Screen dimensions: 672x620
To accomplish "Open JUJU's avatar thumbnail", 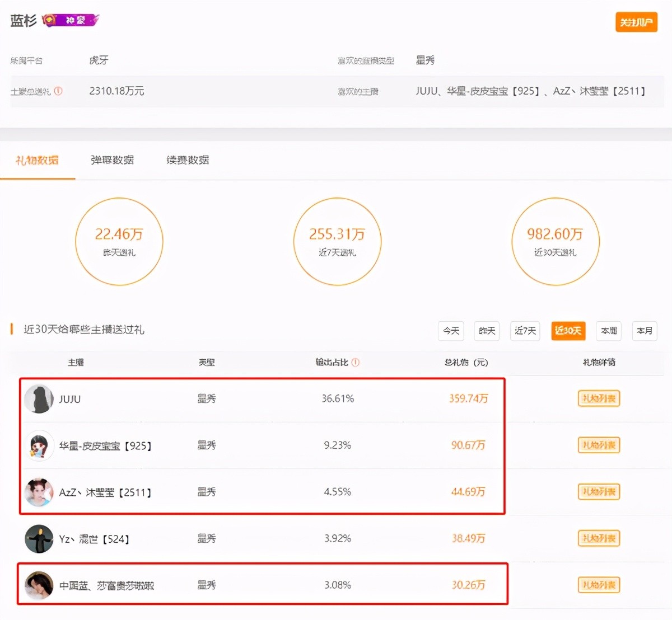I will click(39, 399).
